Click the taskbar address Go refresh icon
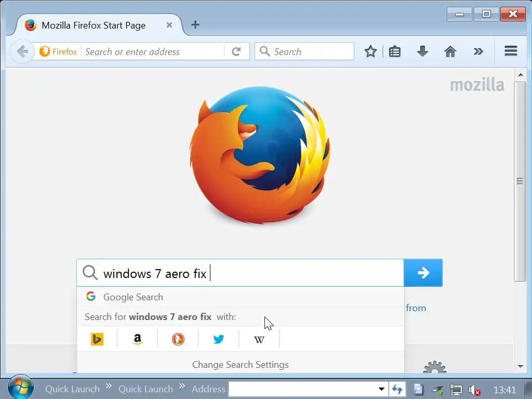532x399 pixels. [x=397, y=389]
